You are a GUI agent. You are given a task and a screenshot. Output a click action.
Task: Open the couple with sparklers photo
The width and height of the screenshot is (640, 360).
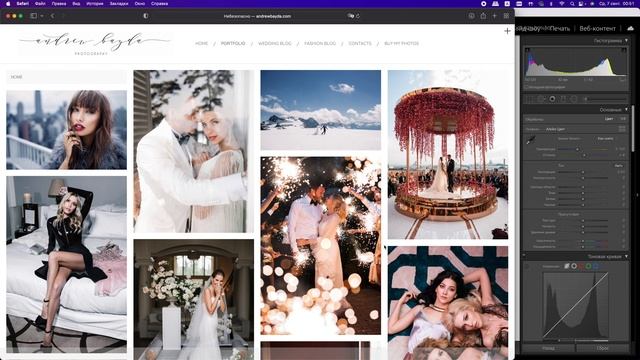[321, 246]
